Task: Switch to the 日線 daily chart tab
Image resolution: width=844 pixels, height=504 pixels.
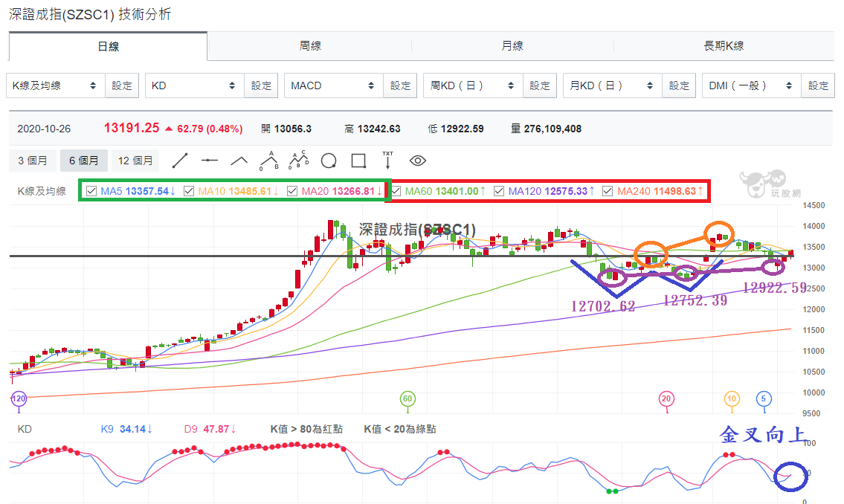Action: [108, 46]
